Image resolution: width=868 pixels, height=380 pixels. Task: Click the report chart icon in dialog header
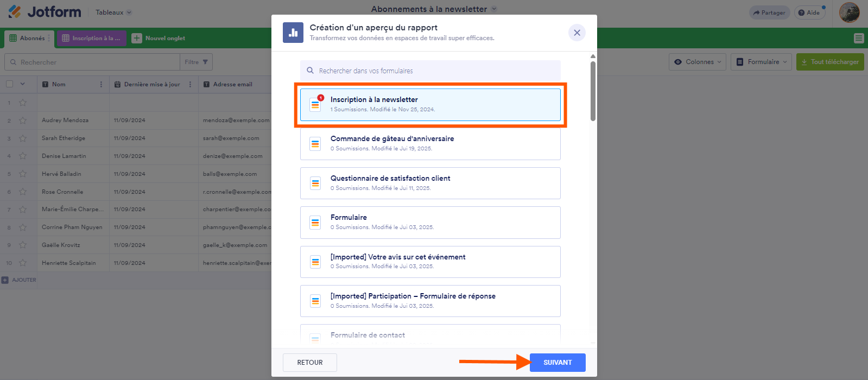(x=293, y=33)
